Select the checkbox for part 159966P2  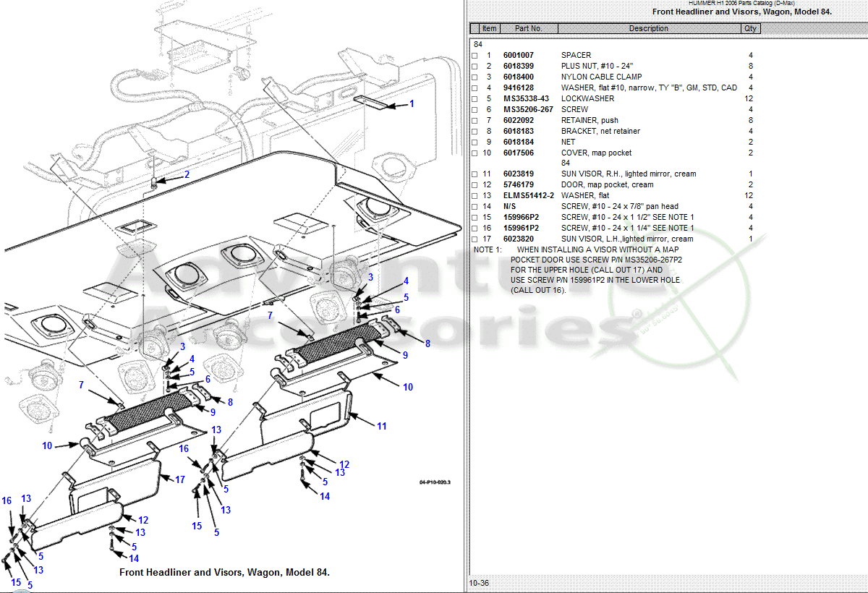(475, 218)
